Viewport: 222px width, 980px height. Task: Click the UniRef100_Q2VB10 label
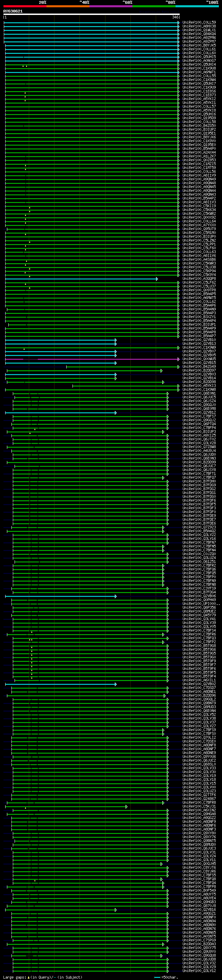point(199,340)
